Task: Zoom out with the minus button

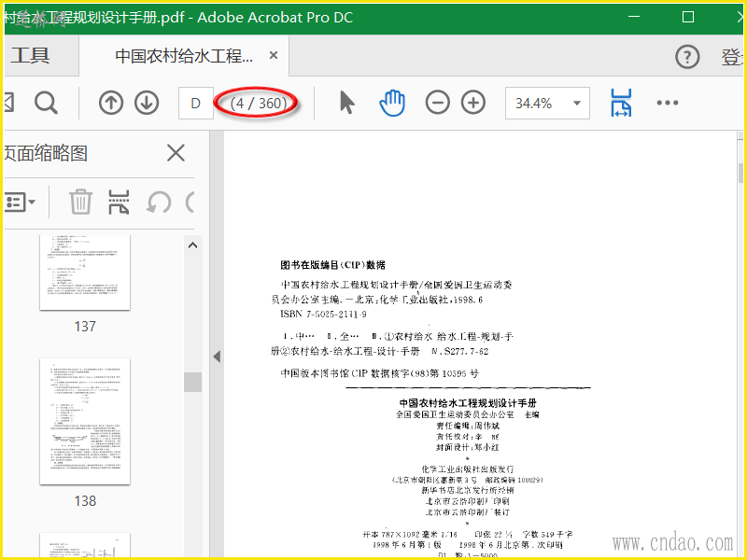Action: (437, 103)
